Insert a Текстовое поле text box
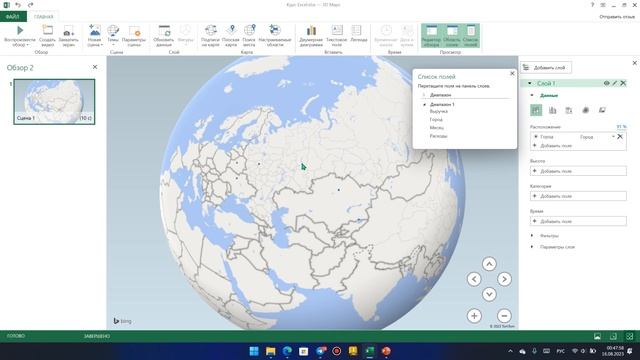 [x=337, y=36]
